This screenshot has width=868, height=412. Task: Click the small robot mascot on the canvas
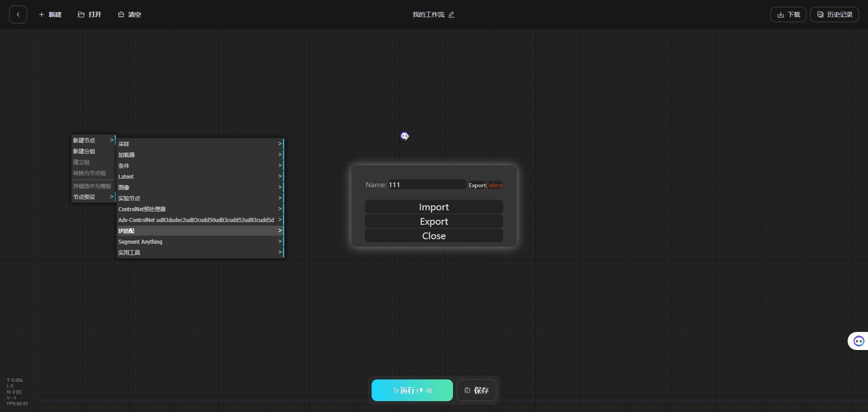pos(405,136)
